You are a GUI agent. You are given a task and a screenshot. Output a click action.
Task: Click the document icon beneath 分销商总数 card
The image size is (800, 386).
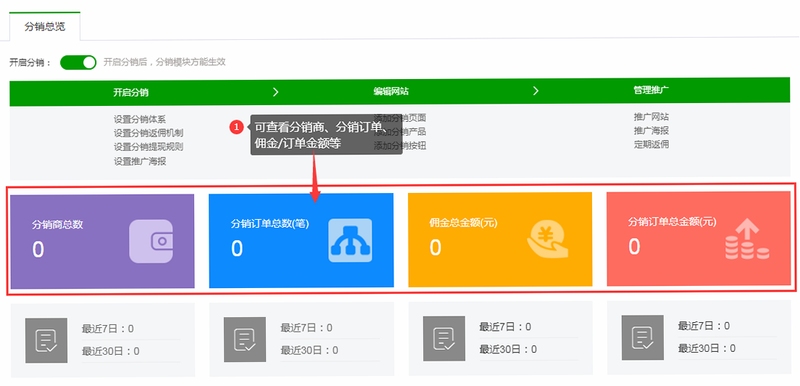[46, 340]
